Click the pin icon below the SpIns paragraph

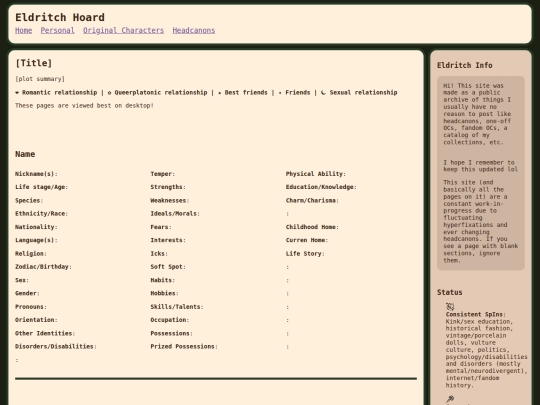pos(450,399)
